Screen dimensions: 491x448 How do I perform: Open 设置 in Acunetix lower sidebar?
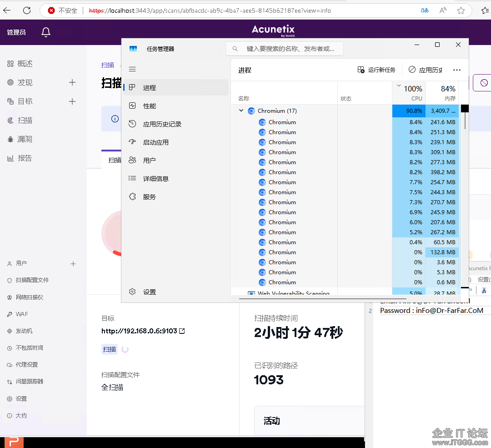[x=17, y=398]
